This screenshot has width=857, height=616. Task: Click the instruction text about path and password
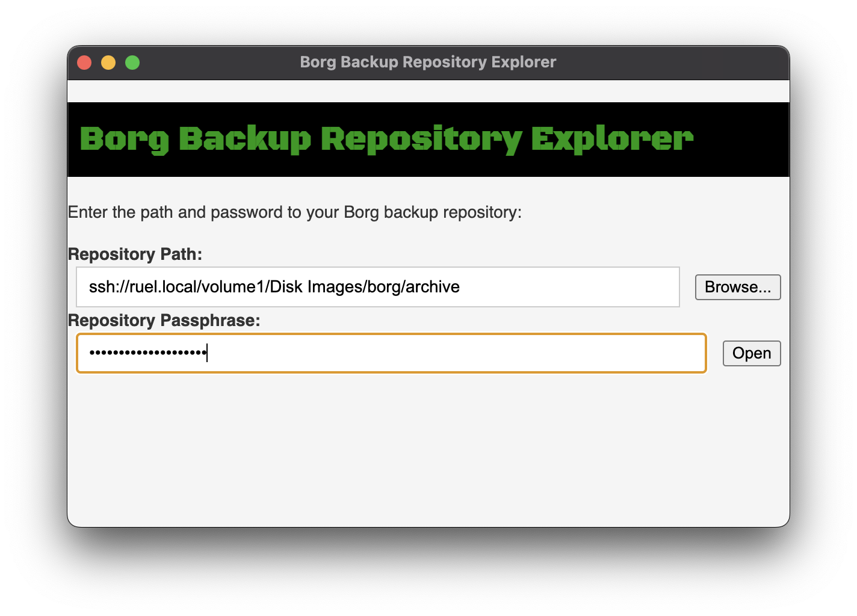click(294, 212)
